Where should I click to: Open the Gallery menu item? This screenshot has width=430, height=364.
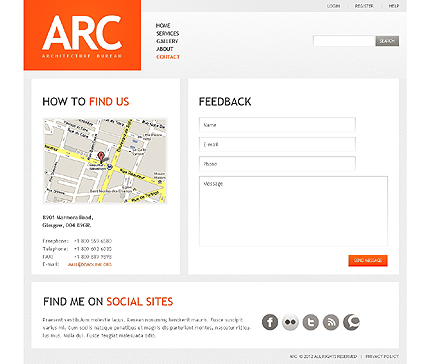[x=167, y=41]
